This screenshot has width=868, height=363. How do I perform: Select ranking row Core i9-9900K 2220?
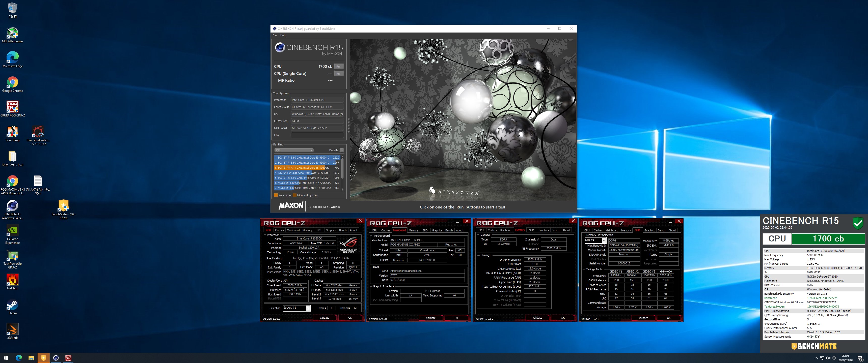click(x=307, y=157)
